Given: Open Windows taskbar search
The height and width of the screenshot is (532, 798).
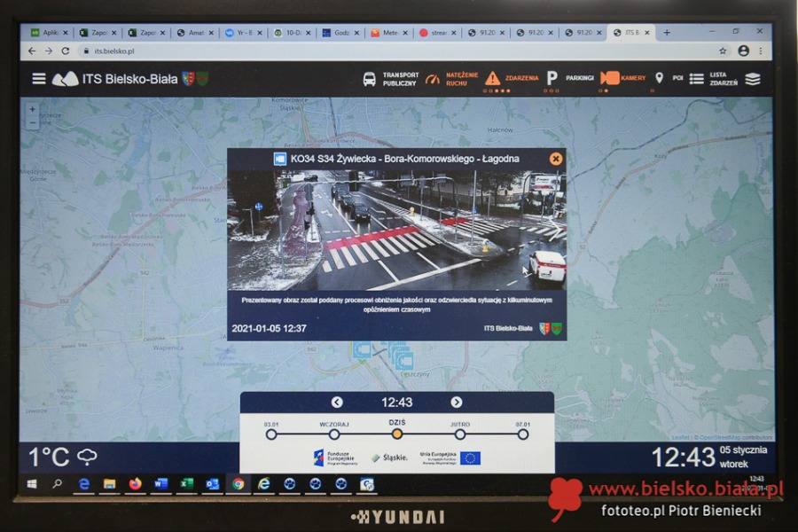Looking at the screenshot, I should coord(57,484).
